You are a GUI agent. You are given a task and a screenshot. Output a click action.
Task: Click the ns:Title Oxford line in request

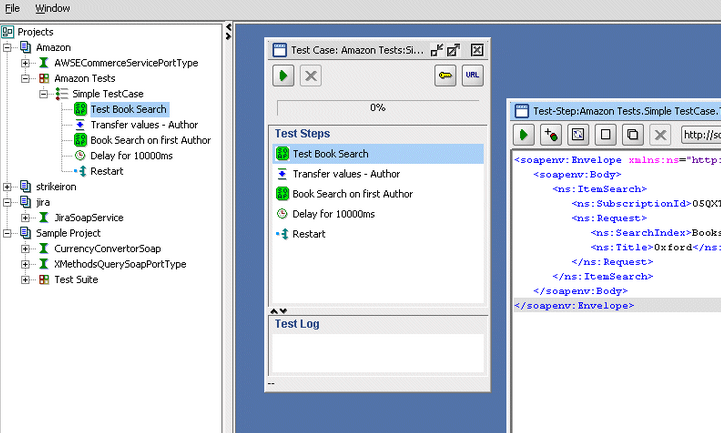[x=656, y=247]
